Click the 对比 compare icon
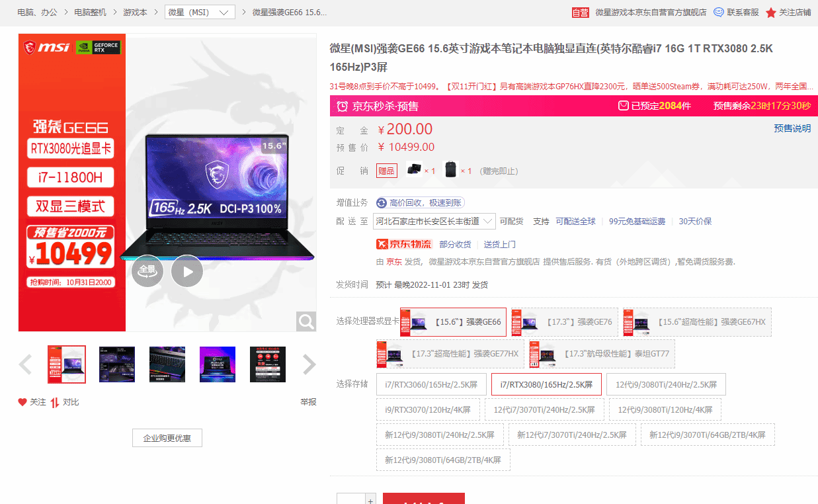 (55, 402)
